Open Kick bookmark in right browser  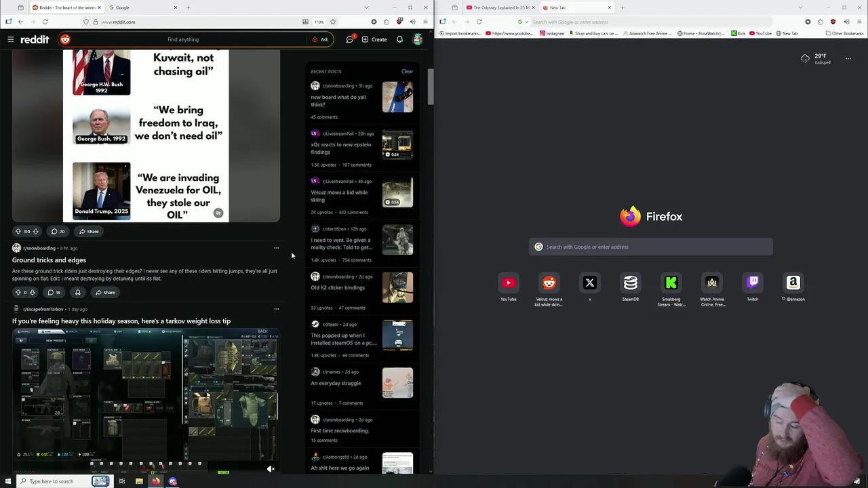pyautogui.click(x=738, y=33)
